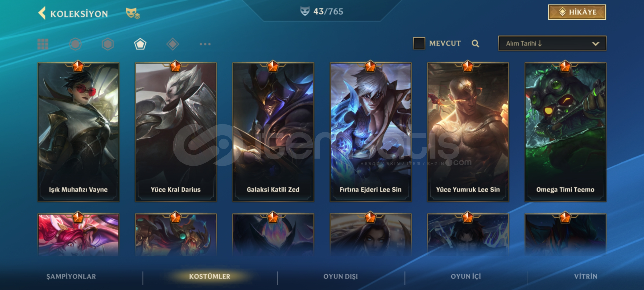The width and height of the screenshot is (644, 290).
Task: Expand the Alım Tarihi sort dropdown
Action: [552, 44]
